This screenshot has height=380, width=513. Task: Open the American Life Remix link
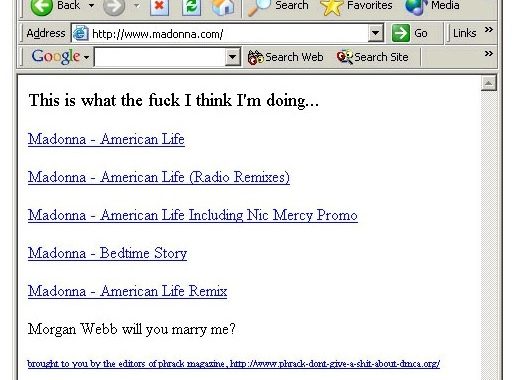(x=127, y=291)
